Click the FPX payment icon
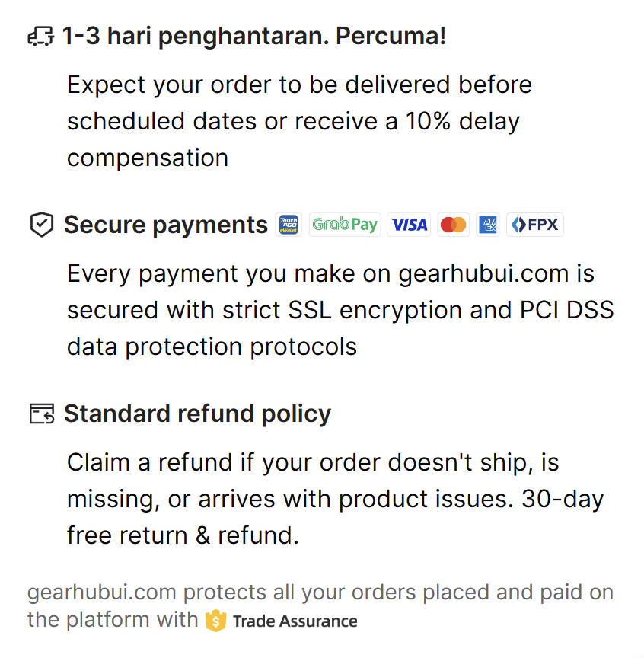Viewport: 644px width, 658px height. pyautogui.click(x=534, y=225)
